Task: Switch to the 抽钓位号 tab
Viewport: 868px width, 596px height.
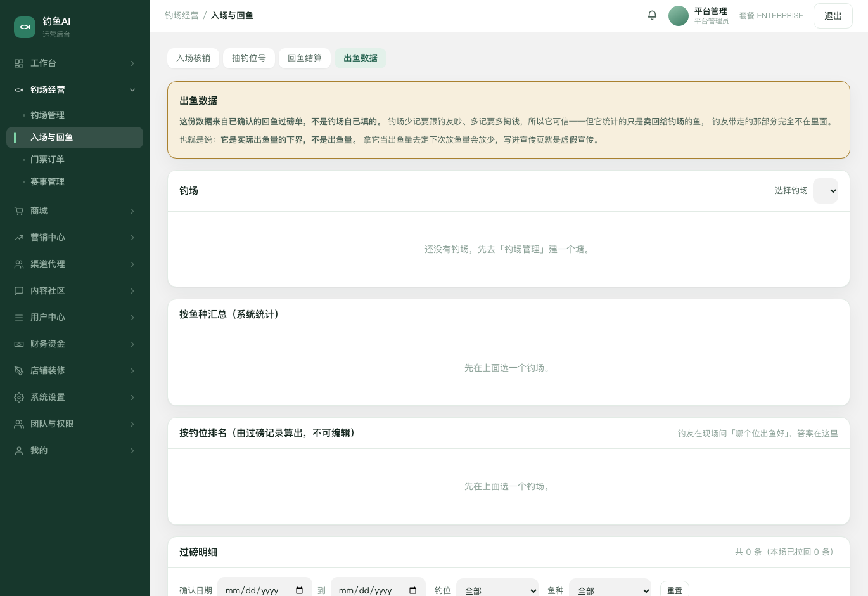Action: click(249, 58)
